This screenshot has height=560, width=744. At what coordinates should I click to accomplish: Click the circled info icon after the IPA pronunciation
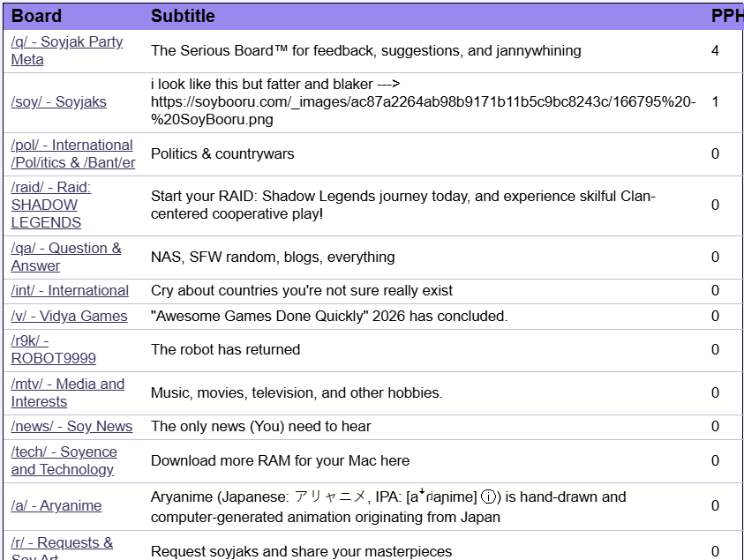(487, 497)
